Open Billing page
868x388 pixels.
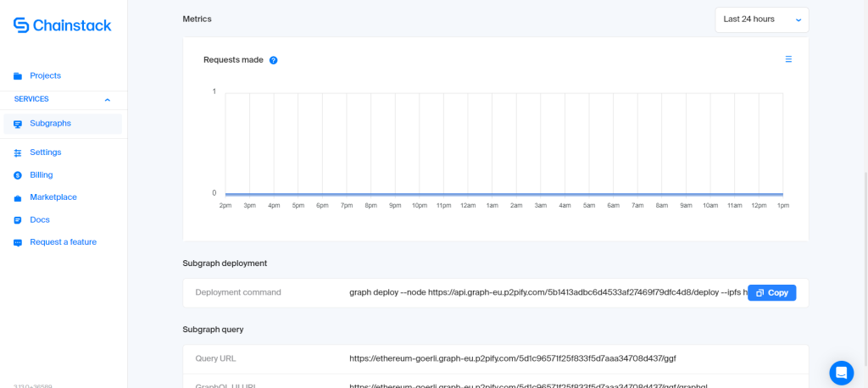(42, 175)
